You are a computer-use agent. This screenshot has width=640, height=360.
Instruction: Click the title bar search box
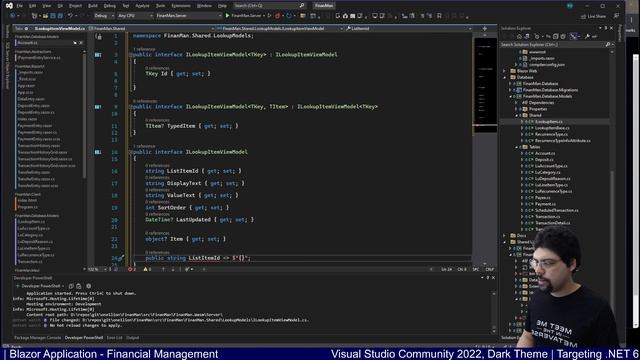tap(269, 6)
